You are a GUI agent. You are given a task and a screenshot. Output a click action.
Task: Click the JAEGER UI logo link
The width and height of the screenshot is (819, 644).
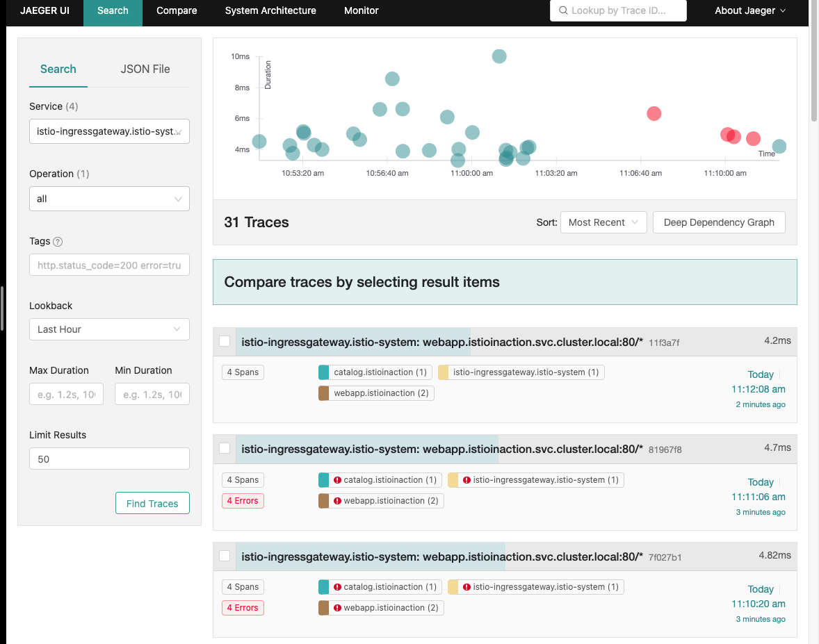(45, 10)
